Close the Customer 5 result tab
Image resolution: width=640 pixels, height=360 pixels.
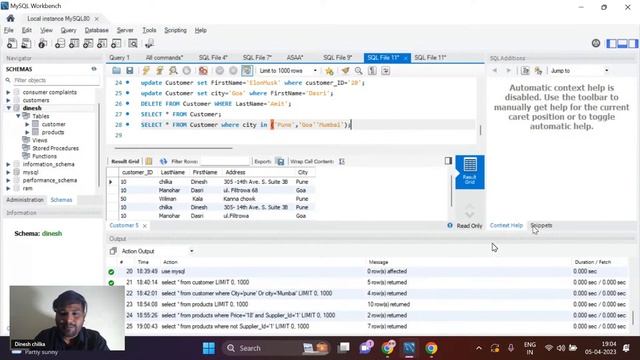(144, 226)
